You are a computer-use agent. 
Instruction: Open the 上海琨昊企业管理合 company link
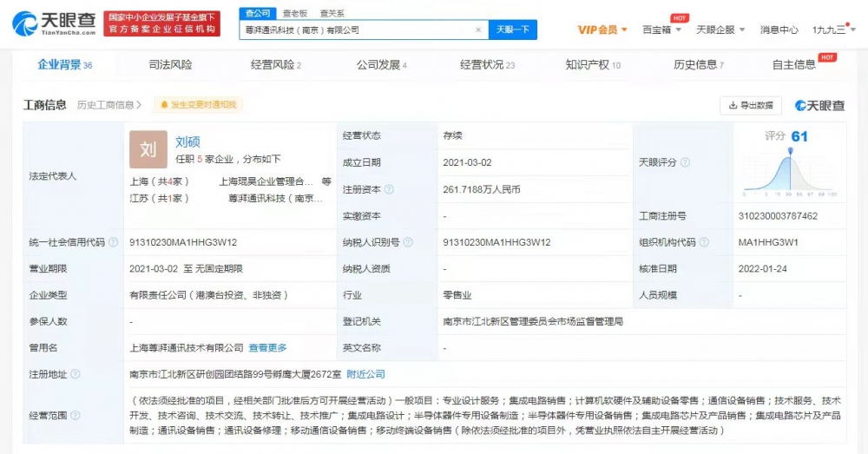point(266,181)
